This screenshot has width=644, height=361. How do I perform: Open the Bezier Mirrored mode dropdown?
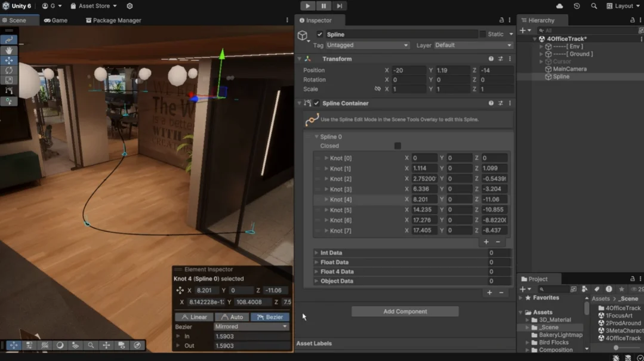(x=251, y=326)
